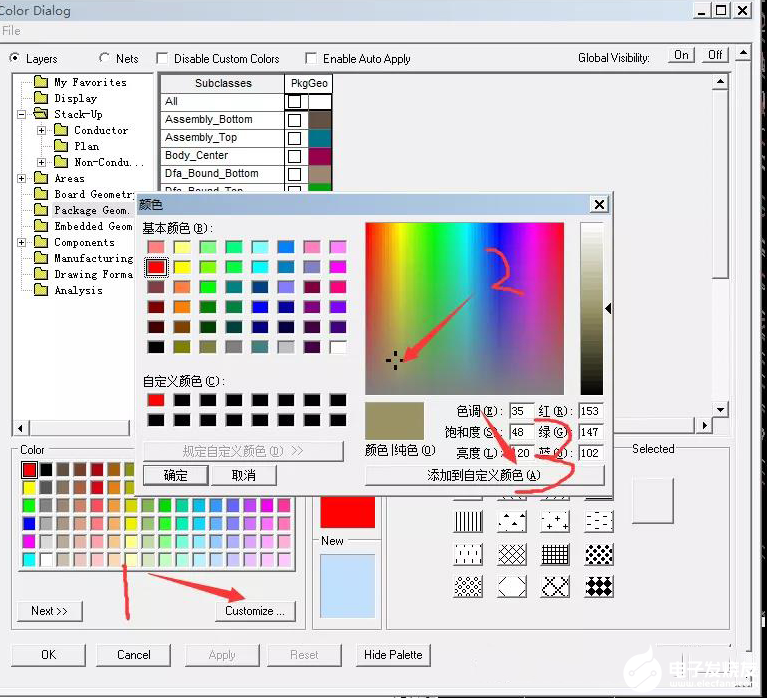Viewport: 768px width, 699px height.
Task: Choose the fine crosshatch stipple pattern
Action: pyautogui.click(x=512, y=554)
